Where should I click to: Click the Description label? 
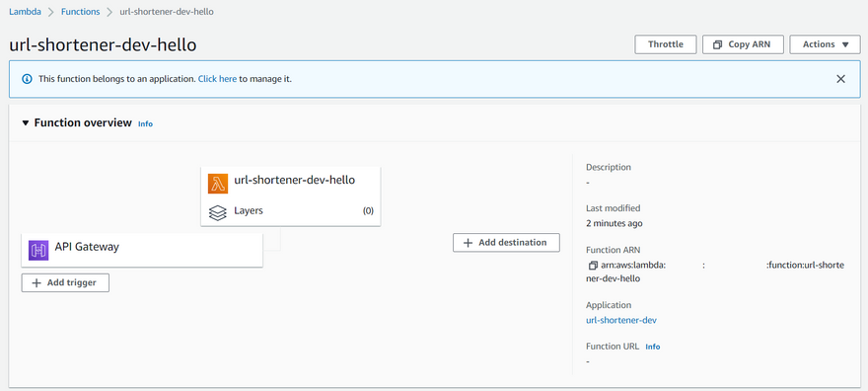[609, 167]
